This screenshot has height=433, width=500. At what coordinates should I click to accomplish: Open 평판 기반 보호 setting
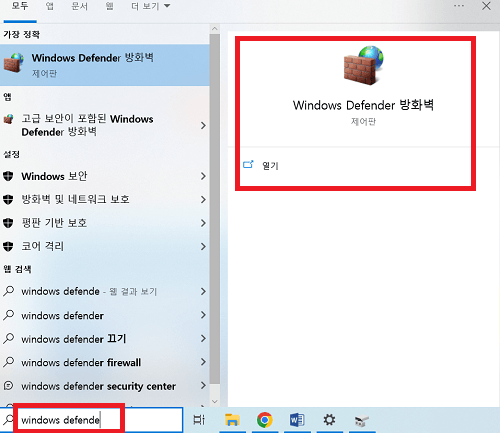tap(105, 223)
